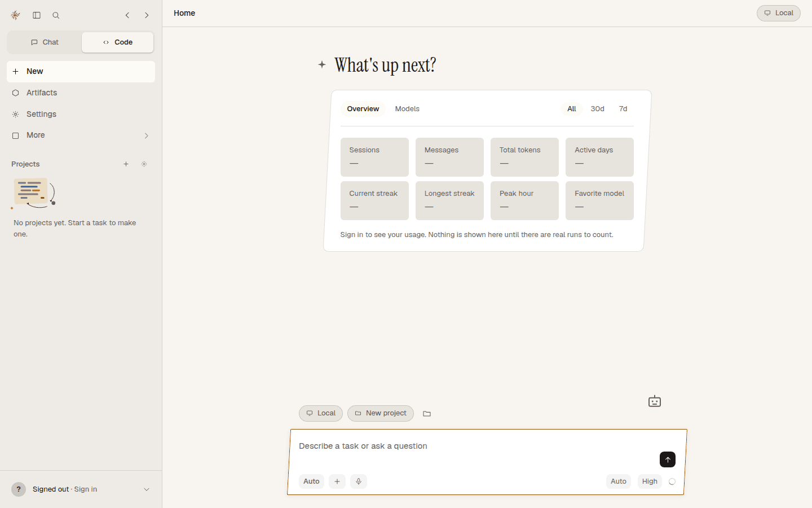812x508 pixels.
Task: Start voice input with the microphone icon
Action: 359,481
